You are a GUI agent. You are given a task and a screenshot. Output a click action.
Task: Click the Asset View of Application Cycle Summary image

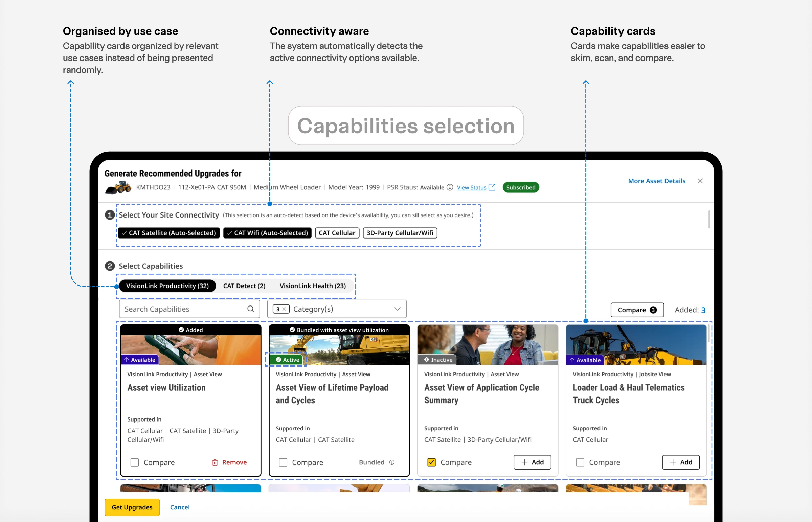487,345
